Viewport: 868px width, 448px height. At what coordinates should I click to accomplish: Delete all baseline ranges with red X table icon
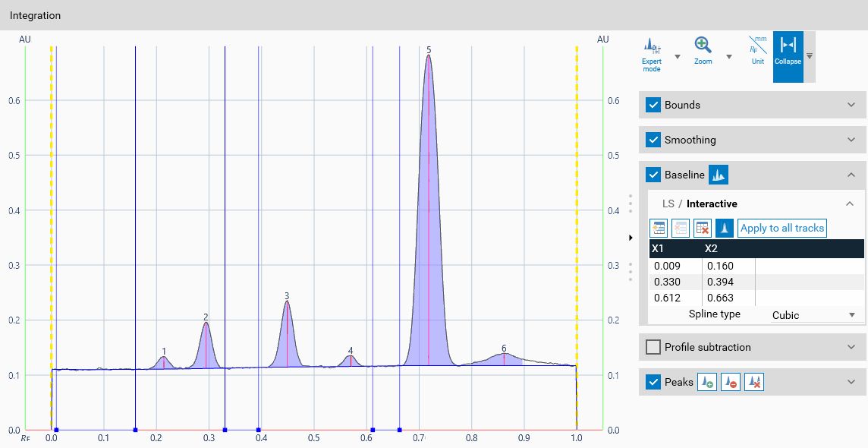coord(703,228)
